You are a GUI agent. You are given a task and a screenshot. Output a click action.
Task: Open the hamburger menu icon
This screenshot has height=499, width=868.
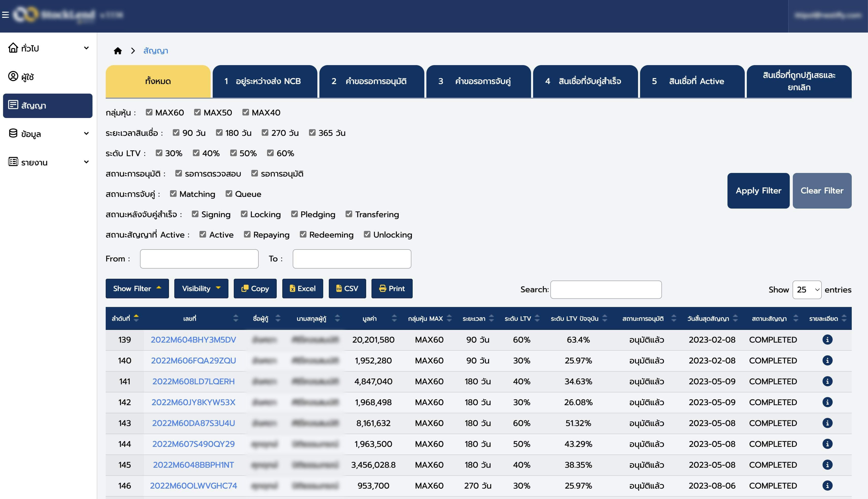click(5, 15)
